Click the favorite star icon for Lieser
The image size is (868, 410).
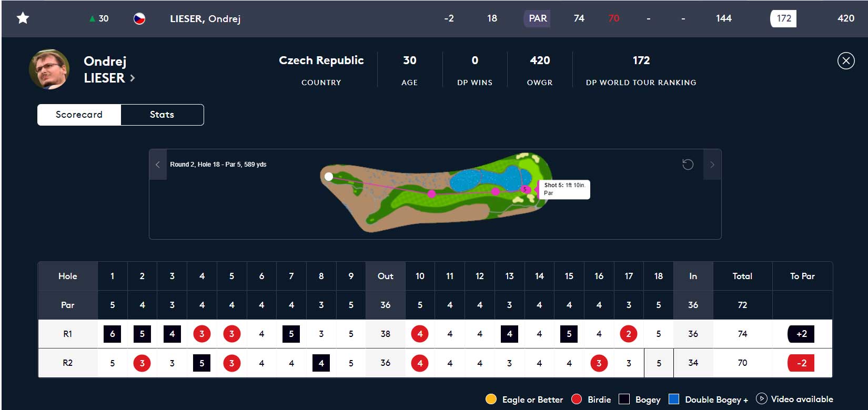(x=23, y=18)
